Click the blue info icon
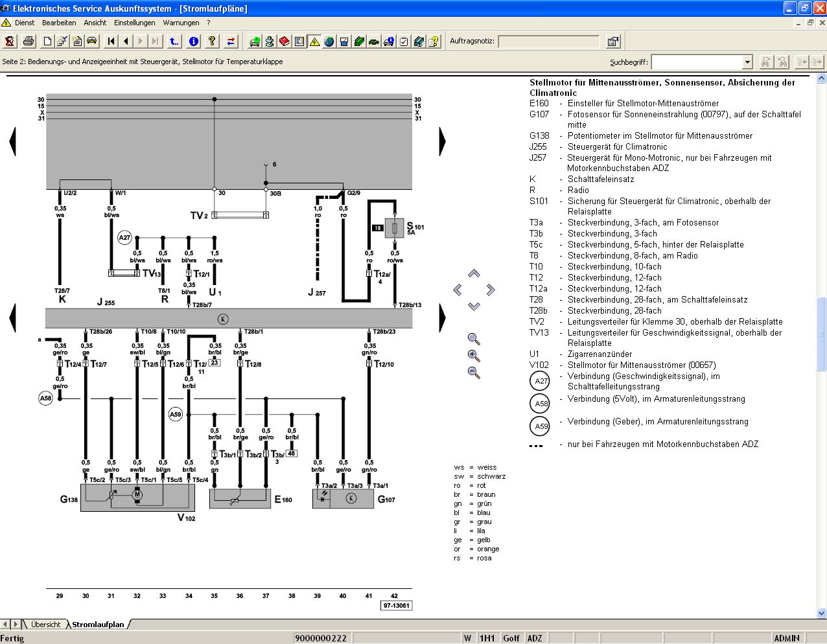Viewport: 827px width, 644px height. [x=193, y=41]
